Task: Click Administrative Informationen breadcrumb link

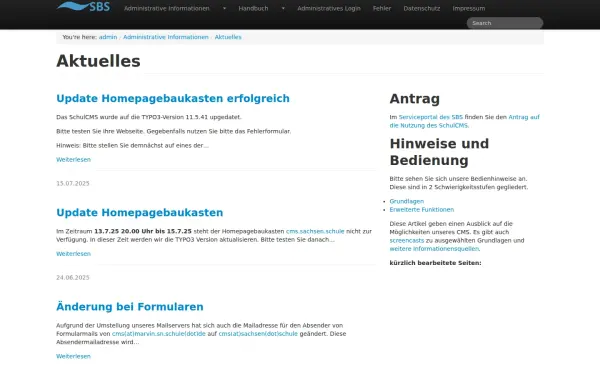Action: pyautogui.click(x=166, y=37)
